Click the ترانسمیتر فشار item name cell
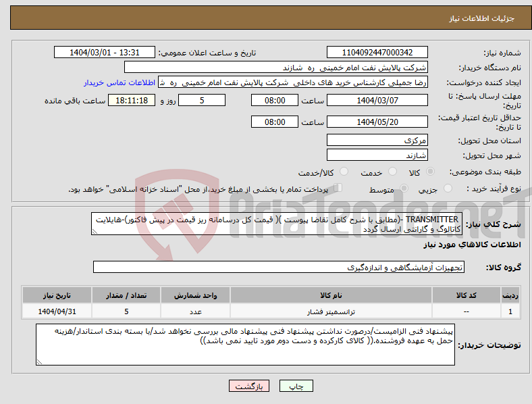The image size is (532, 404). pos(331,311)
